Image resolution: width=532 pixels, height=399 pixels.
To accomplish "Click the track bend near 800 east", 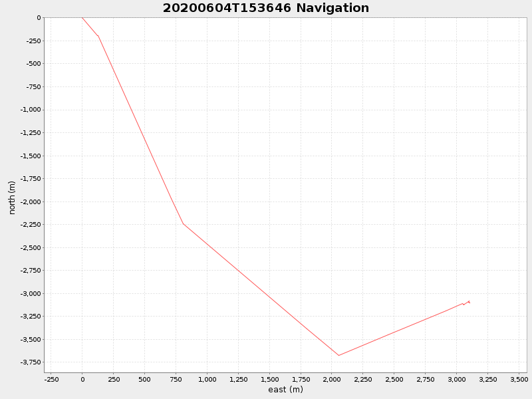I will [184, 224].
